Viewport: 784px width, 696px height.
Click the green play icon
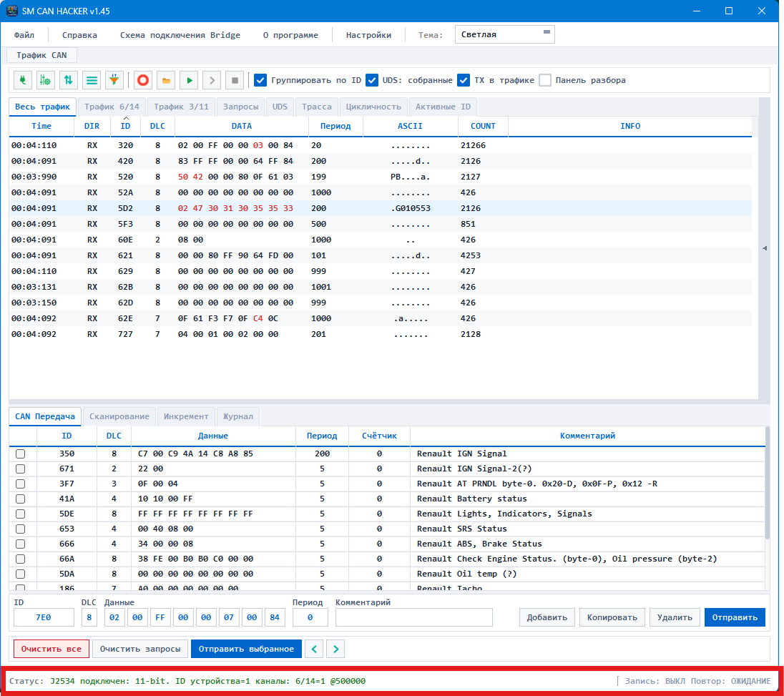click(x=189, y=80)
